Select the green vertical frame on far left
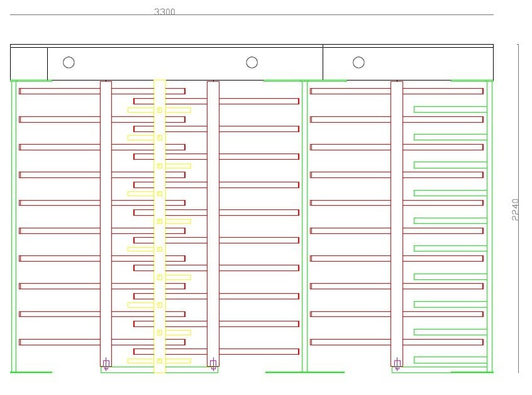The image size is (532, 395). (x=14, y=226)
